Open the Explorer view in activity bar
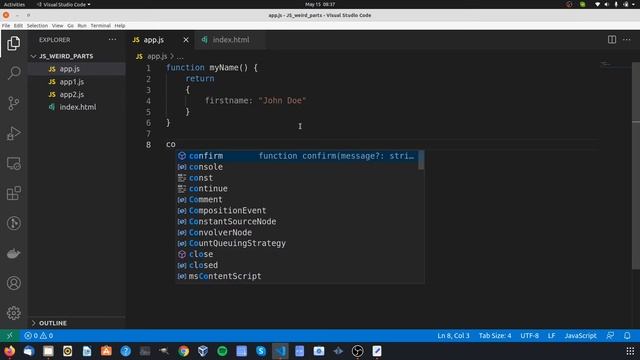 coord(13,43)
